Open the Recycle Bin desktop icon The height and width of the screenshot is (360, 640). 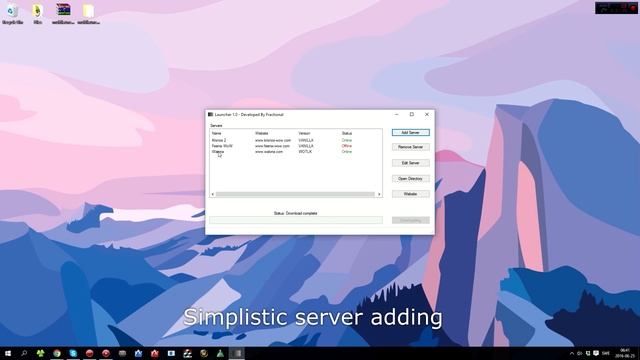[x=13, y=14]
